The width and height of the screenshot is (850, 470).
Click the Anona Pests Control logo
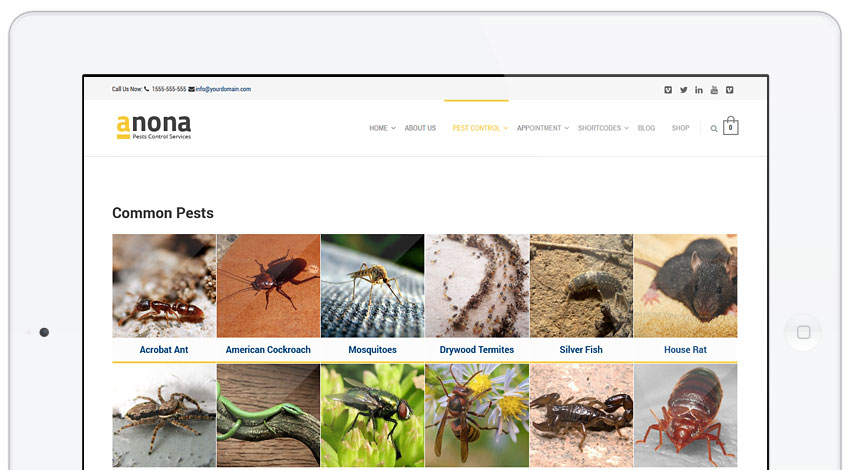click(x=153, y=127)
